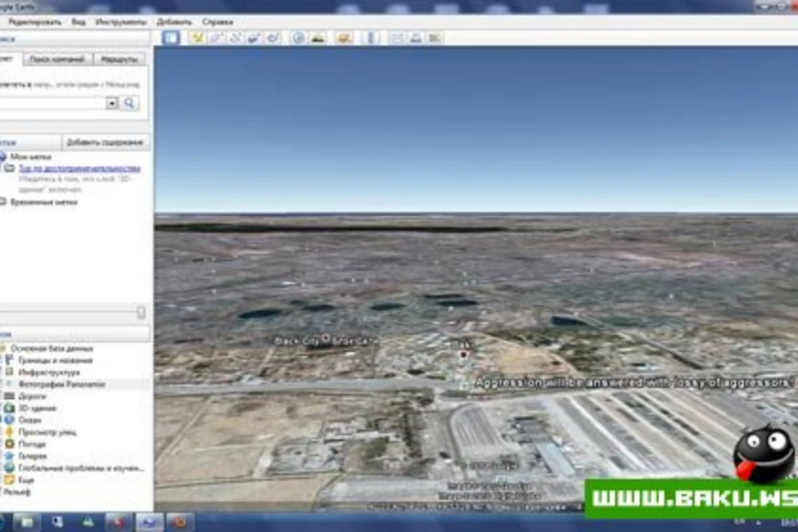Switch to the Поиск компаний tab
The height and width of the screenshot is (532, 798).
click(58, 59)
